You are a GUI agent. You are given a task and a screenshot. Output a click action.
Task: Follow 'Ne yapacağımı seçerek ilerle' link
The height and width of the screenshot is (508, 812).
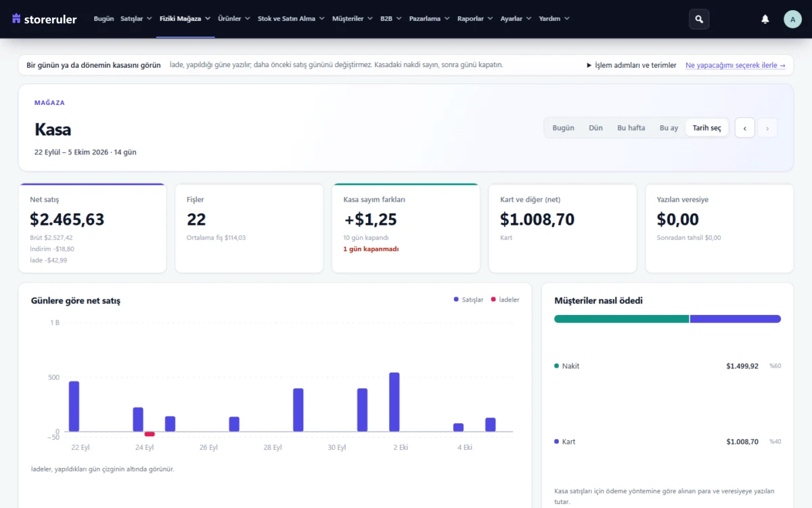coord(736,66)
